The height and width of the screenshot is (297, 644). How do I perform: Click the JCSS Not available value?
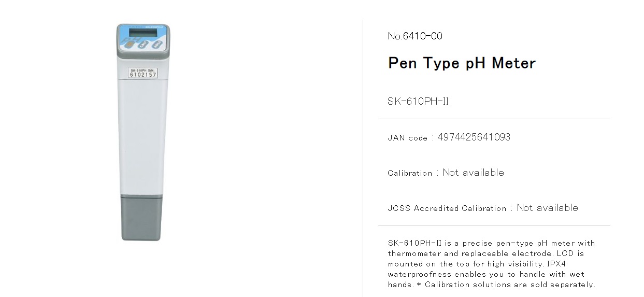[x=547, y=208]
